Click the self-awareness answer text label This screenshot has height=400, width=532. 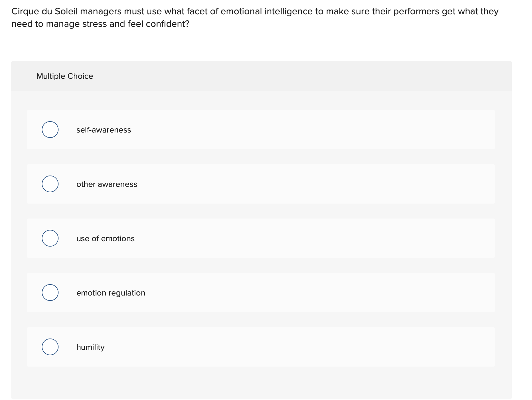point(104,130)
